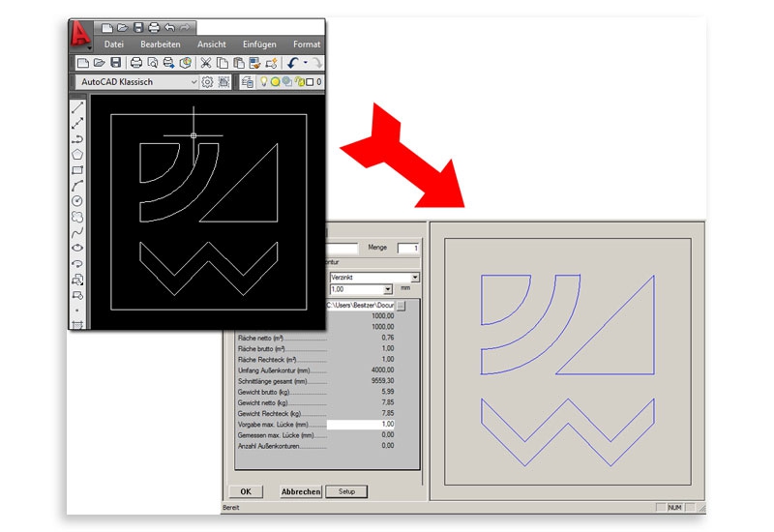Select the Spline tool
This screenshot has width=774, height=532.
77,232
